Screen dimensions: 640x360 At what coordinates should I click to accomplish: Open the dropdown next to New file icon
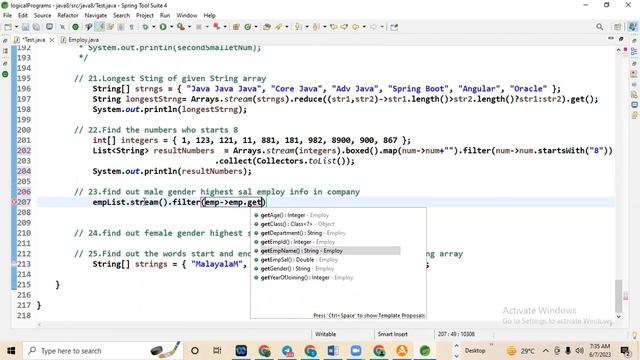point(16,27)
